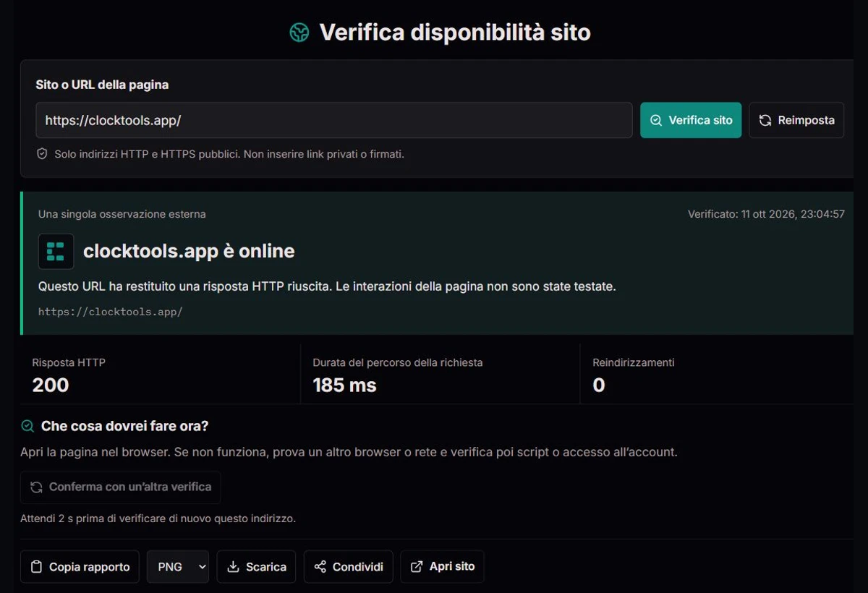The height and width of the screenshot is (593, 868).
Task: Click the checkmark icon beside Che cosa dovrei fare ora
Action: pyautogui.click(x=27, y=426)
